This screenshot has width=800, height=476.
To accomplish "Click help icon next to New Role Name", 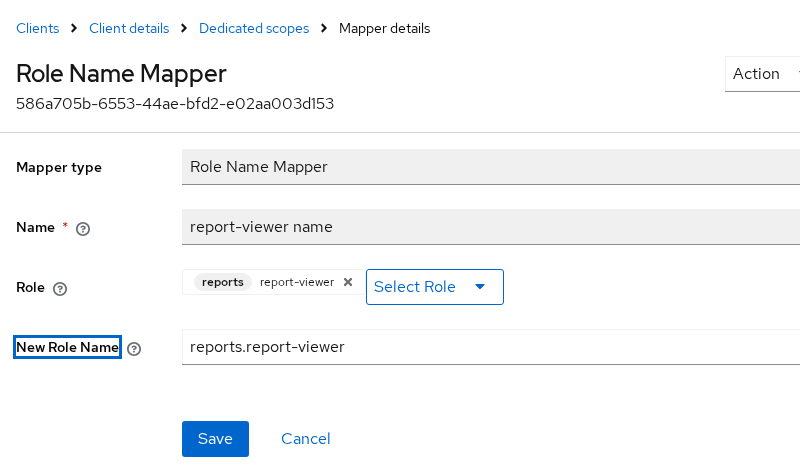I will [134, 349].
